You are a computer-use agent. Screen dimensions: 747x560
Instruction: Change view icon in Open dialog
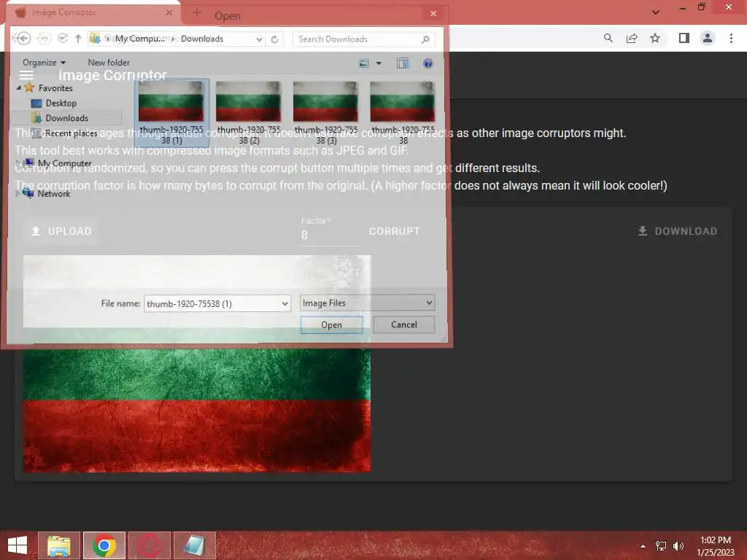364,63
